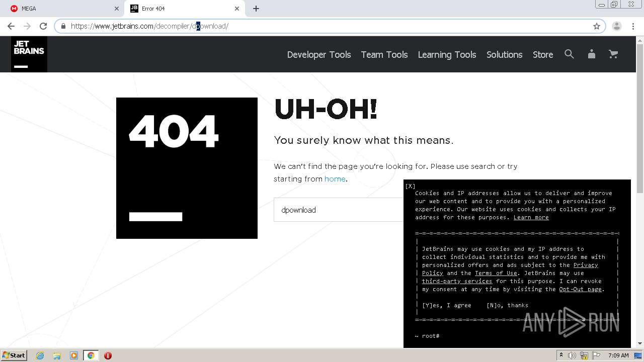
Task: Open the network tray icon
Action: (x=584, y=355)
